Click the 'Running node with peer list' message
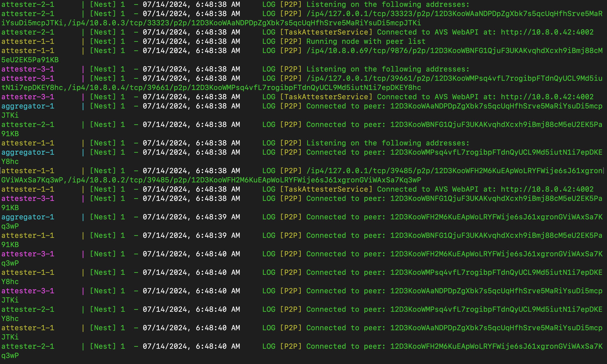This screenshot has width=607, height=364. (366, 41)
